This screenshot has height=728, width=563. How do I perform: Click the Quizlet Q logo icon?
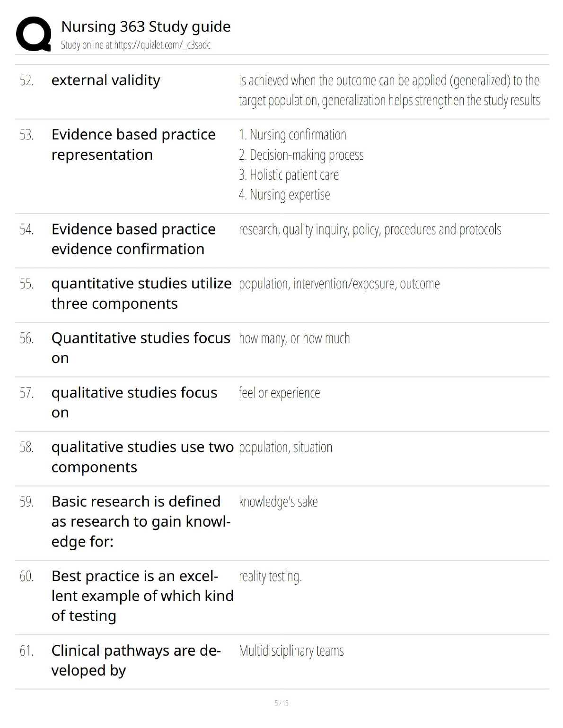coord(34,34)
